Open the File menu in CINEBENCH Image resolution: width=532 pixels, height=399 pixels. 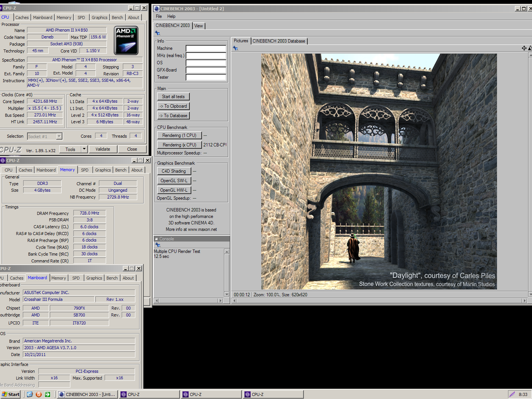coord(159,16)
